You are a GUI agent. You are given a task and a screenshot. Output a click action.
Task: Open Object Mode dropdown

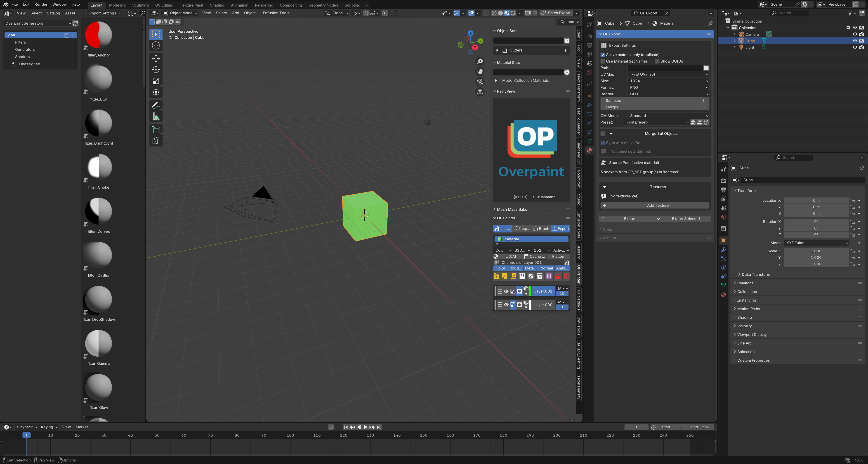180,13
